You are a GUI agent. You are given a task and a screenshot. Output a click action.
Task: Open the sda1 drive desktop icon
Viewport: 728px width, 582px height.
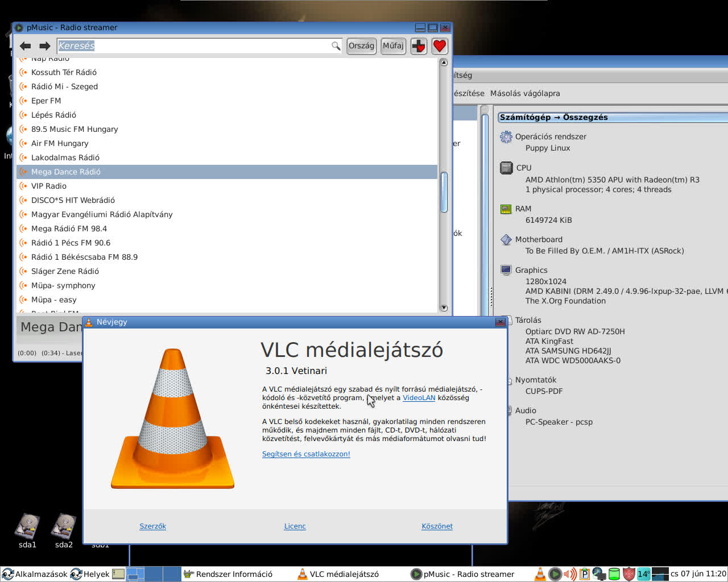pos(27,531)
